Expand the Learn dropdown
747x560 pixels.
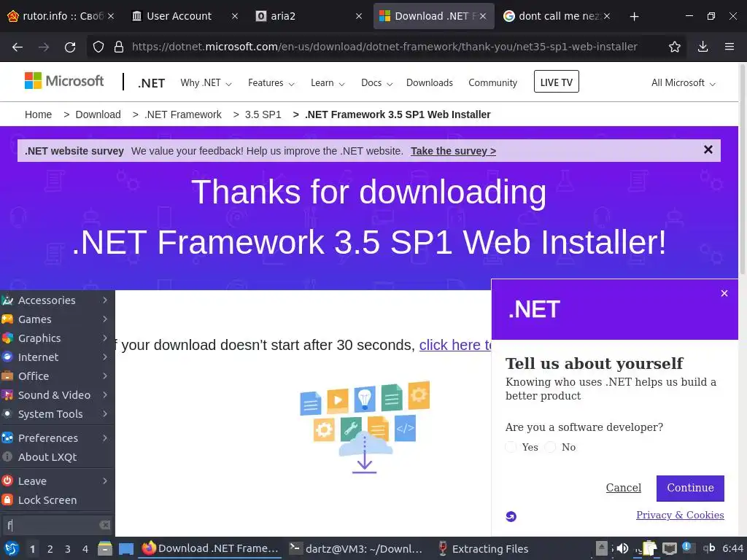(328, 83)
